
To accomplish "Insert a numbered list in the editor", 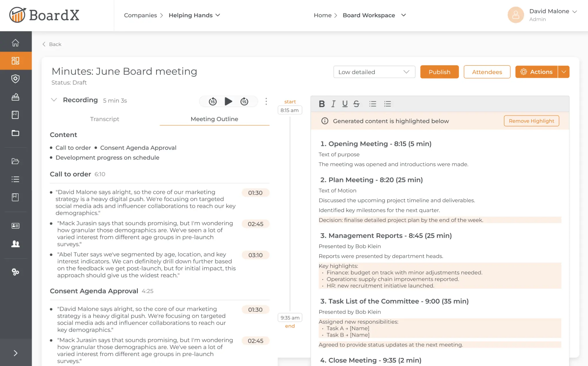I will [x=388, y=104].
